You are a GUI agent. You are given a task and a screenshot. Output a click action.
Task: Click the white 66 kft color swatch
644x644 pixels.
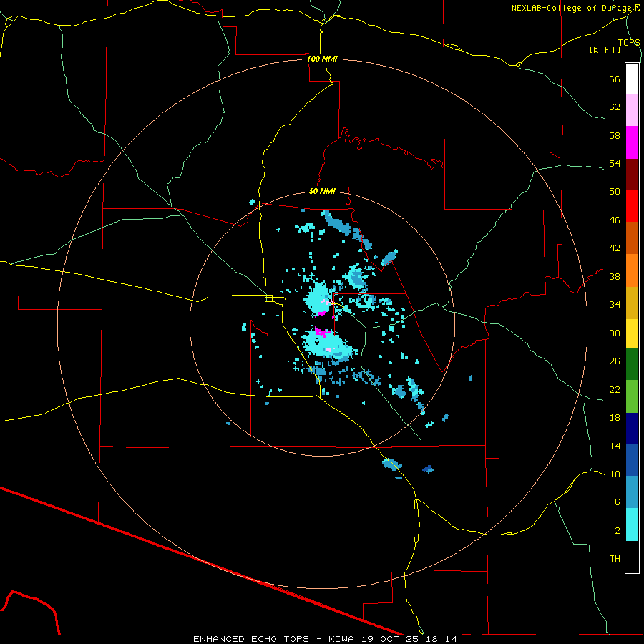(632, 79)
